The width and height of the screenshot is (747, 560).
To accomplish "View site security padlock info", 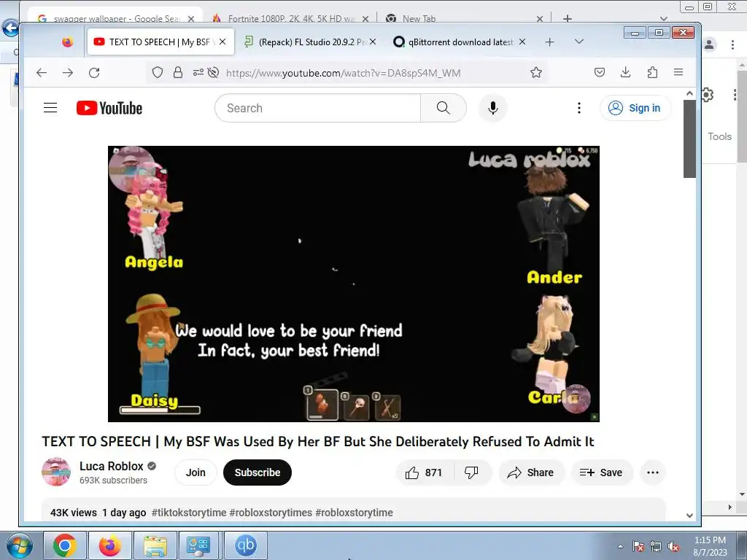I will pos(178,72).
